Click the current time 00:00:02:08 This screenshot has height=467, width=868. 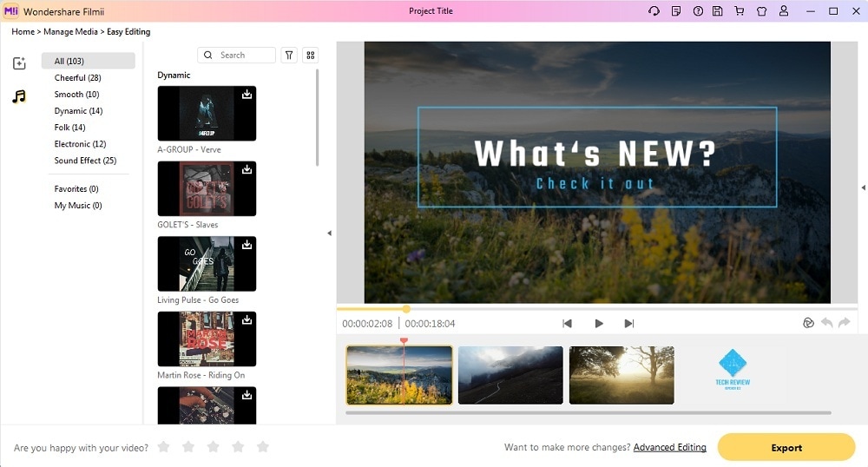tap(367, 324)
